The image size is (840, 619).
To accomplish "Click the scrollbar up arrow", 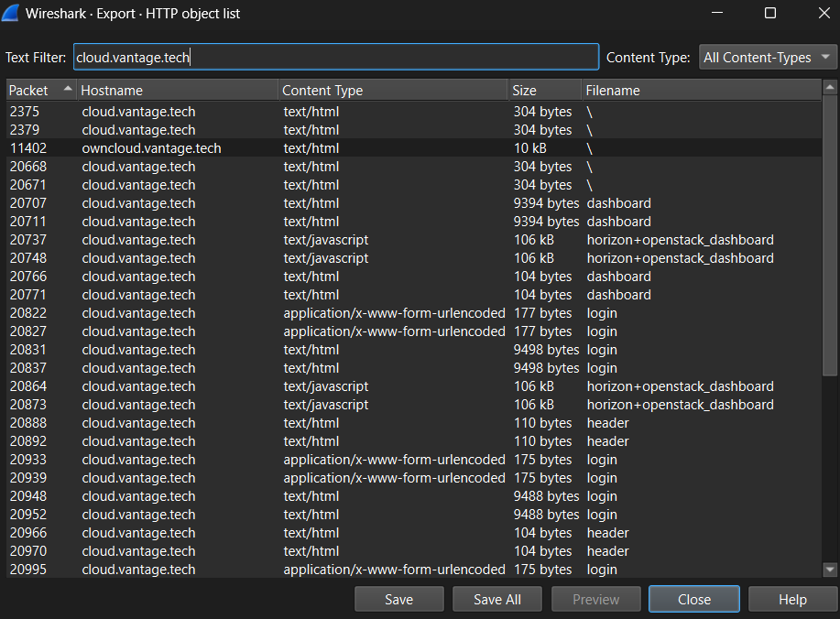I will click(x=830, y=87).
